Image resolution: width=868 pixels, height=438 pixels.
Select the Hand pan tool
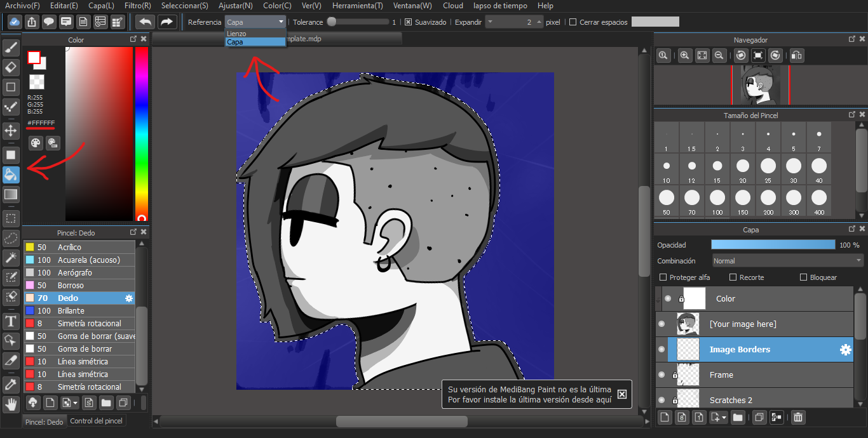11,404
